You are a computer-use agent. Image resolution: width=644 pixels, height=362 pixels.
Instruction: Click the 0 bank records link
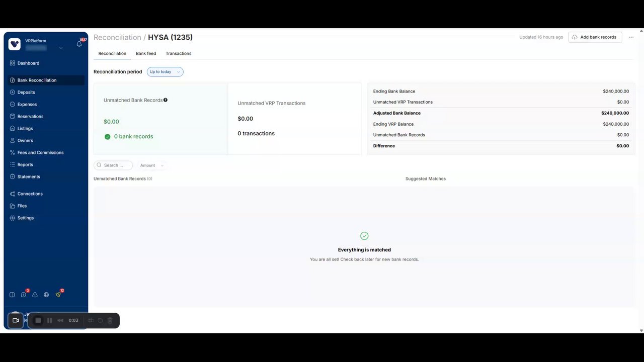[x=133, y=137]
